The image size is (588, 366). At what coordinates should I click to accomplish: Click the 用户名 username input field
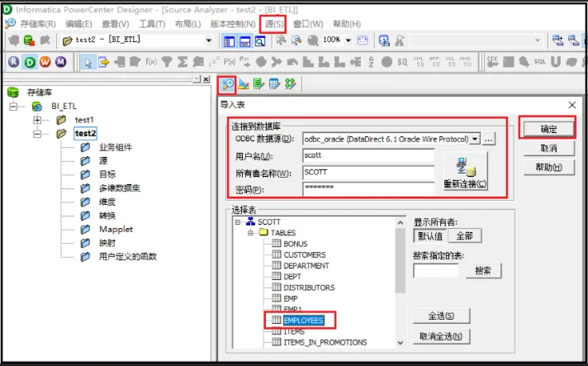[x=368, y=155]
